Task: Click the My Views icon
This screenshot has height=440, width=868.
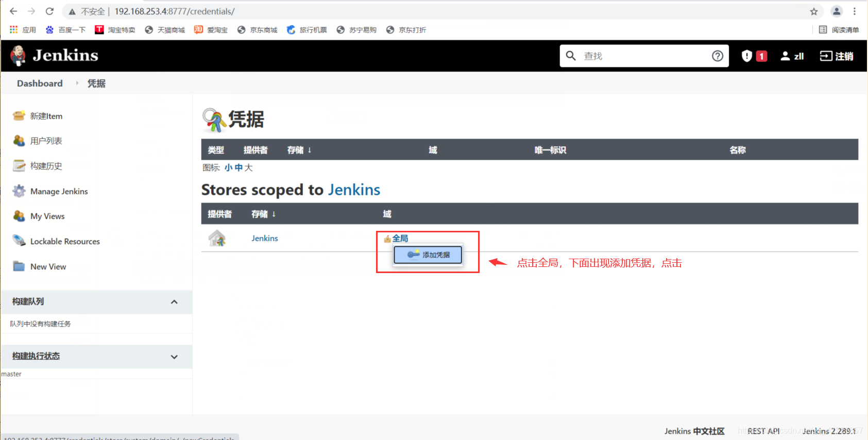Action: click(x=19, y=216)
